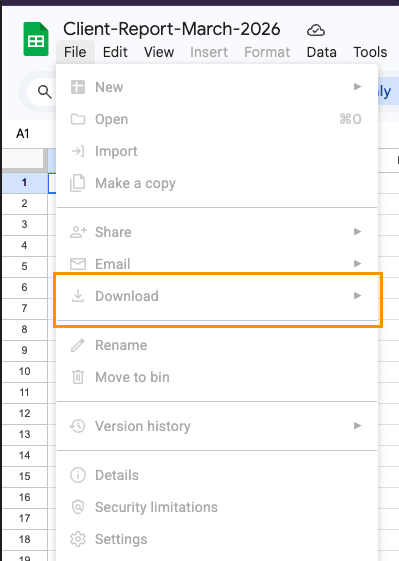The width and height of the screenshot is (399, 561).
Task: Select row header 5
Action: (24, 266)
